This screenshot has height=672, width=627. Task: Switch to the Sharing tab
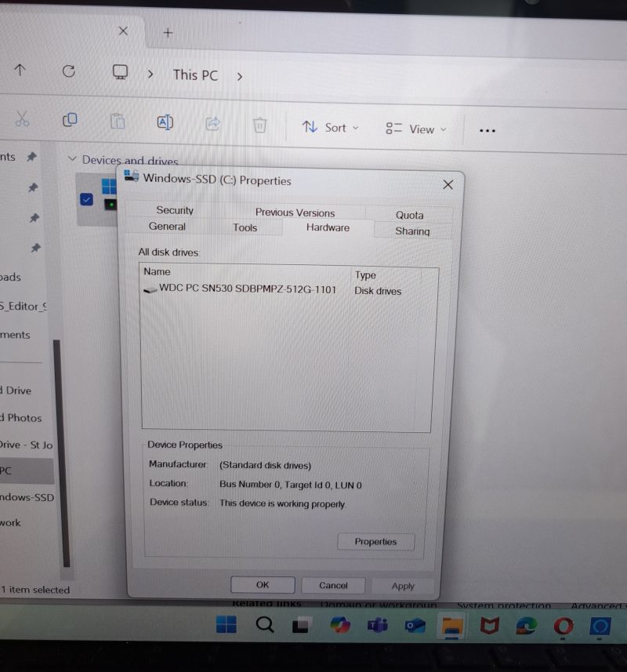point(412,231)
